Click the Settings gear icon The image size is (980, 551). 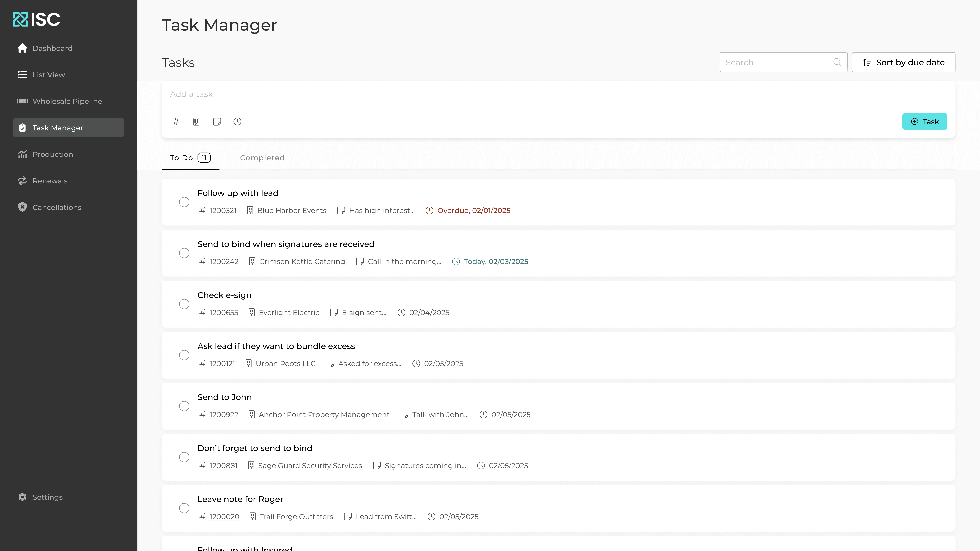(22, 497)
